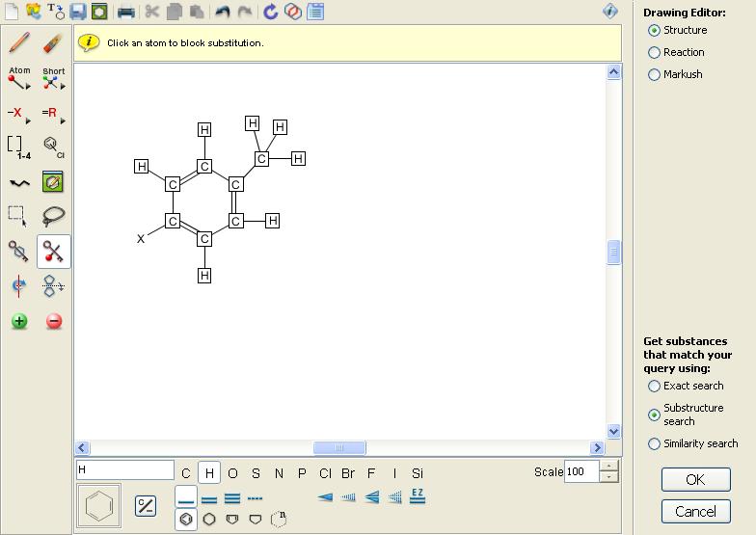Toggle the double bond type

pyautogui.click(x=208, y=499)
